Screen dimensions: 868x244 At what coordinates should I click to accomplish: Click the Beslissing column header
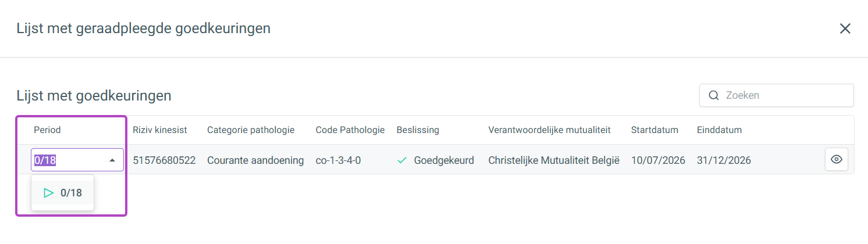[418, 130]
